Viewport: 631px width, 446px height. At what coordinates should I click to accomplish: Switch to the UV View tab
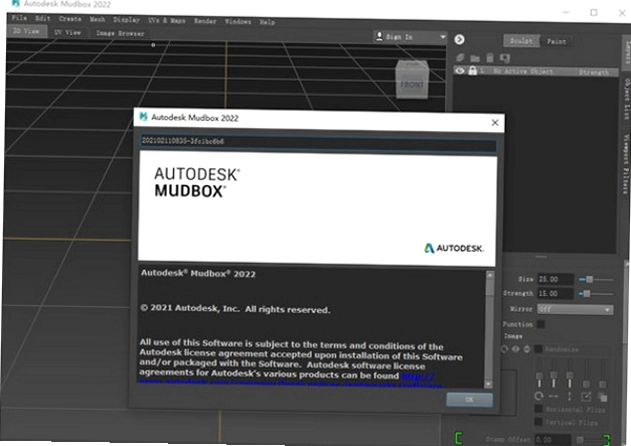pyautogui.click(x=68, y=32)
